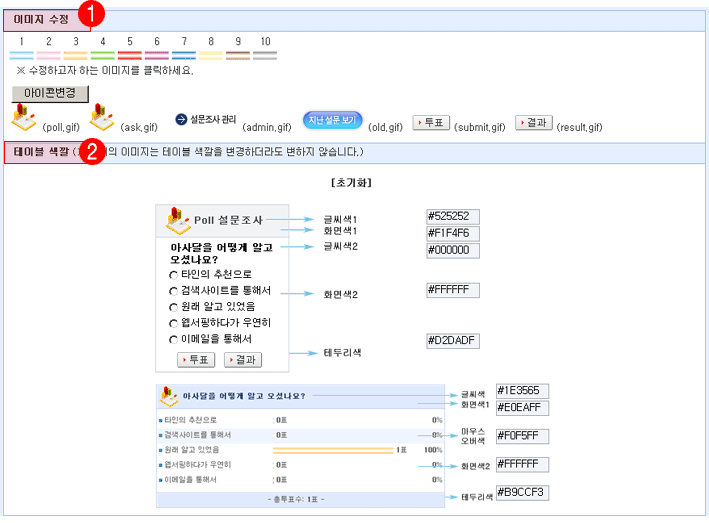Image resolution: width=709 pixels, height=523 pixels.
Task: Choose the 이메일을 통해서 radio option
Action: pos(173,340)
